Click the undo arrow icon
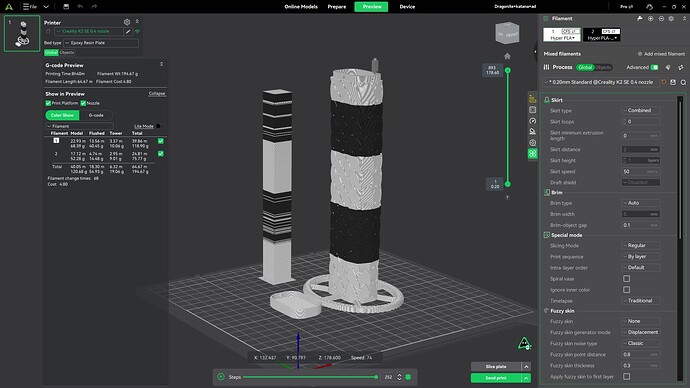 click(80, 7)
